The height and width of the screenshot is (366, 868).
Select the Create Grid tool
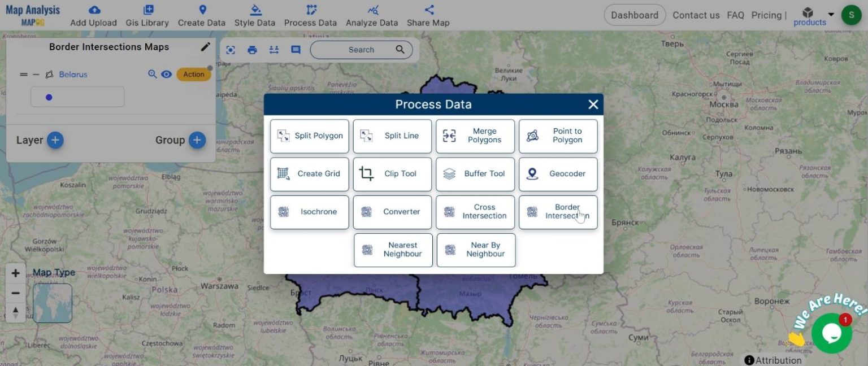(310, 174)
